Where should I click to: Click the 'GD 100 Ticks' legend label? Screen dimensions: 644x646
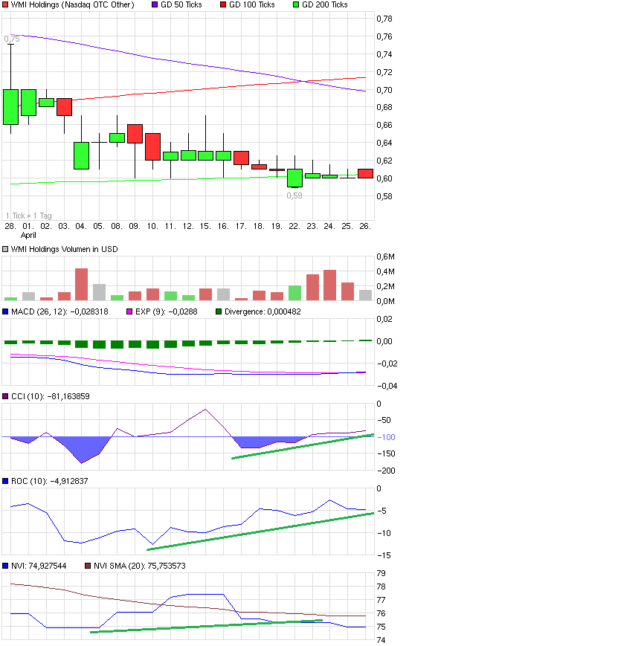252,5
